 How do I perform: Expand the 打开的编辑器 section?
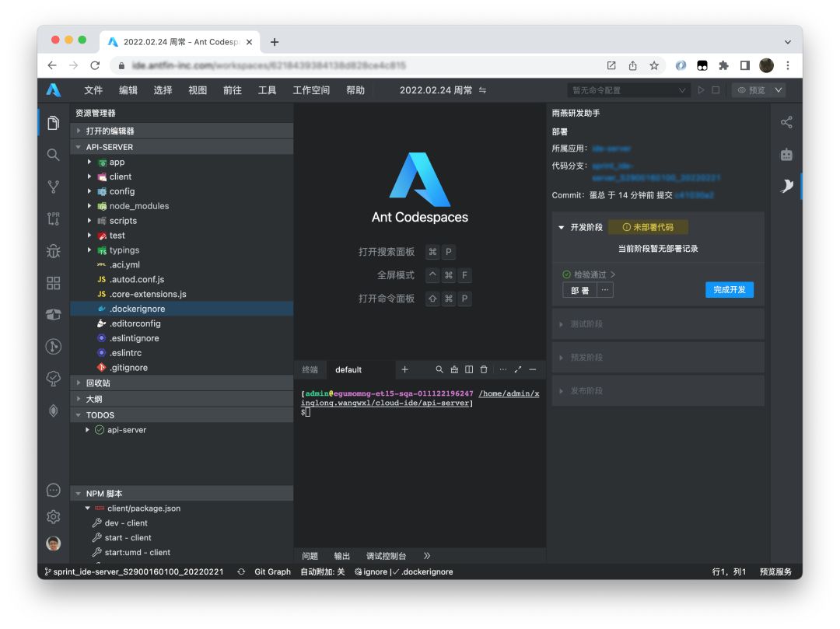(181, 131)
